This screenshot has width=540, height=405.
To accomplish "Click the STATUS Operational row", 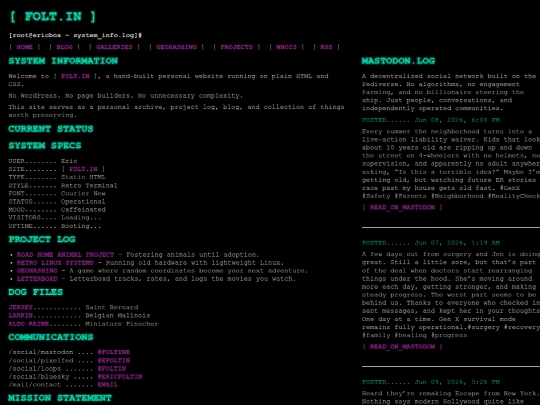I will (x=57, y=201).
